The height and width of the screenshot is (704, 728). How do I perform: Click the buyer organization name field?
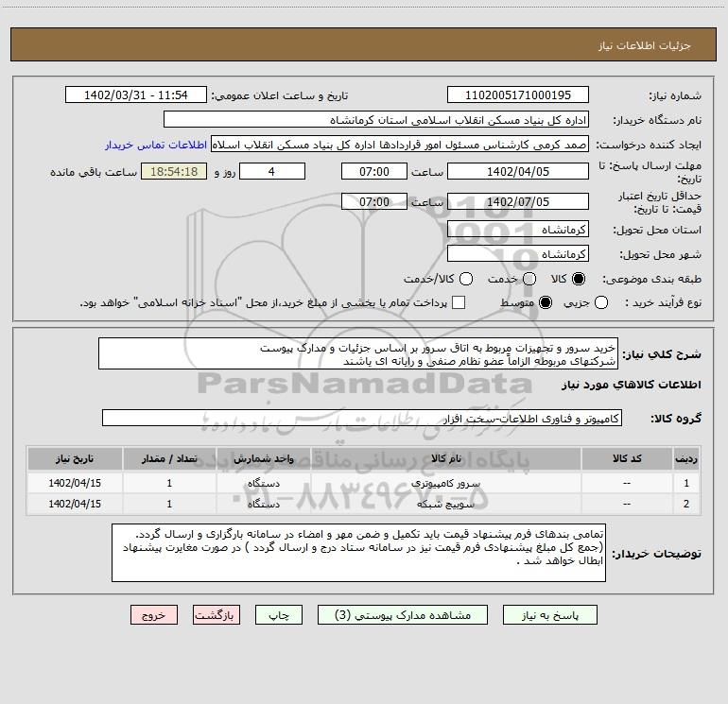[x=376, y=120]
